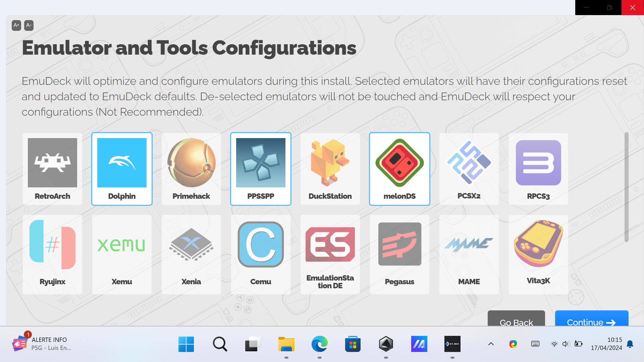644x362 pixels.
Task: Open volume control in system tray
Action: [x=566, y=344]
